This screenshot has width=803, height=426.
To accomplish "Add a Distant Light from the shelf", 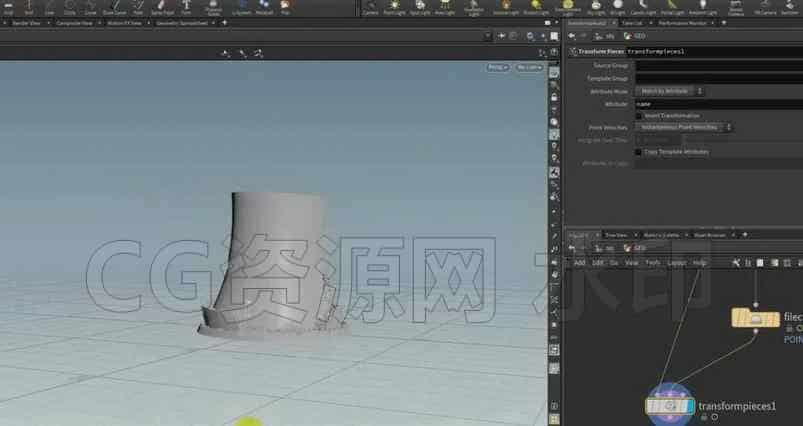I will pyautogui.click(x=536, y=7).
